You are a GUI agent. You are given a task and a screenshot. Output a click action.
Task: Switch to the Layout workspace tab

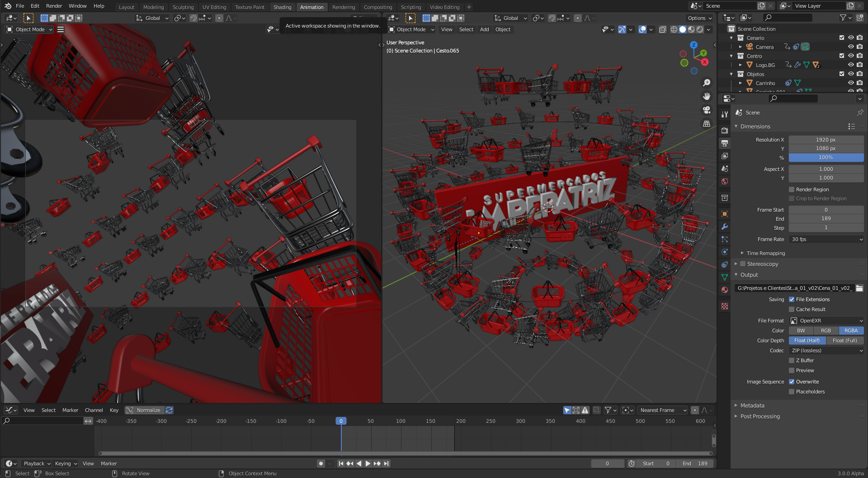click(127, 7)
